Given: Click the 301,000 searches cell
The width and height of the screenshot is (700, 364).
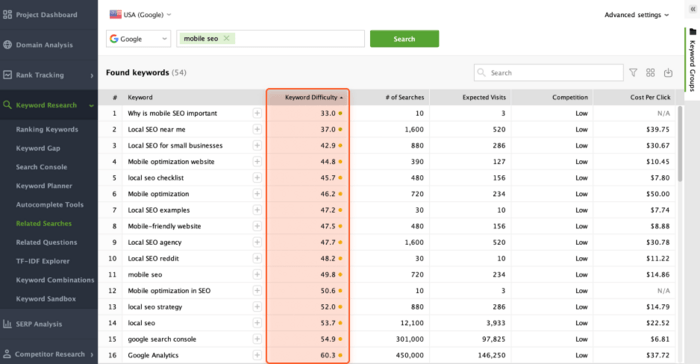Looking at the screenshot, I should pyautogui.click(x=410, y=339).
